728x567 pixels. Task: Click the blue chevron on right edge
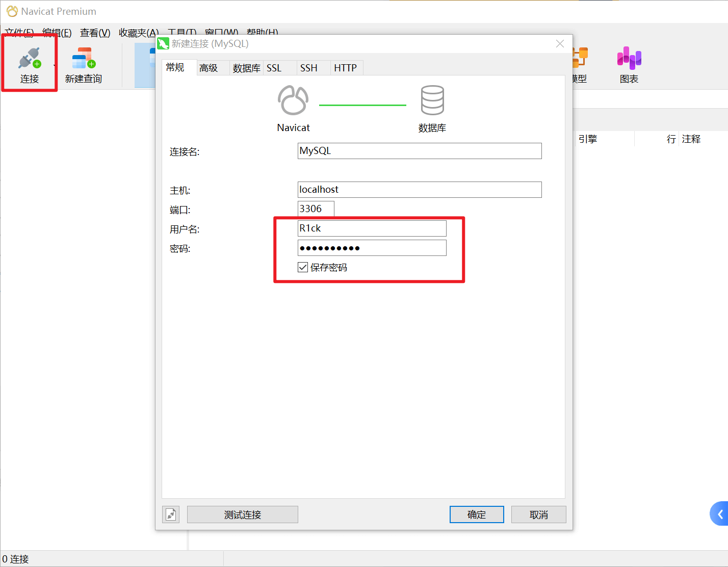point(720,514)
